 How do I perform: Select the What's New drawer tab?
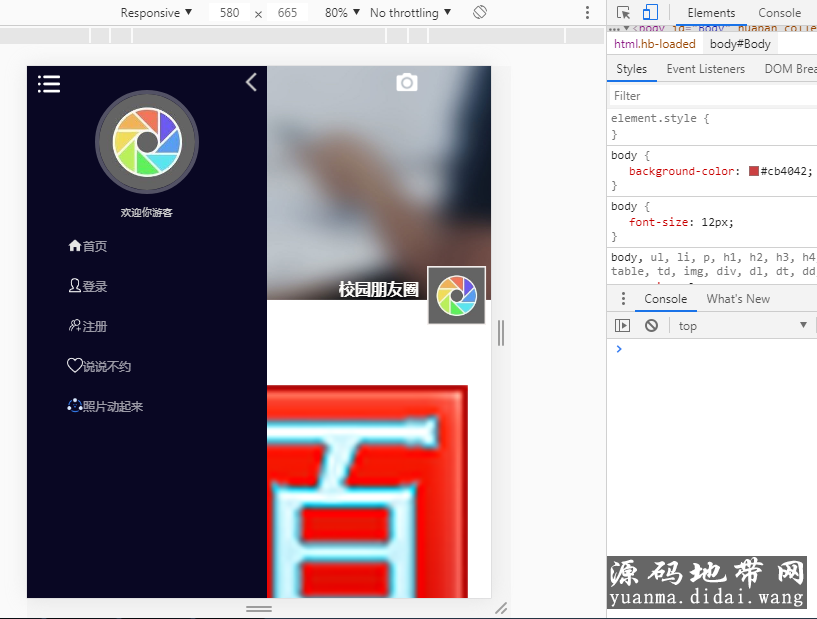[x=738, y=299]
